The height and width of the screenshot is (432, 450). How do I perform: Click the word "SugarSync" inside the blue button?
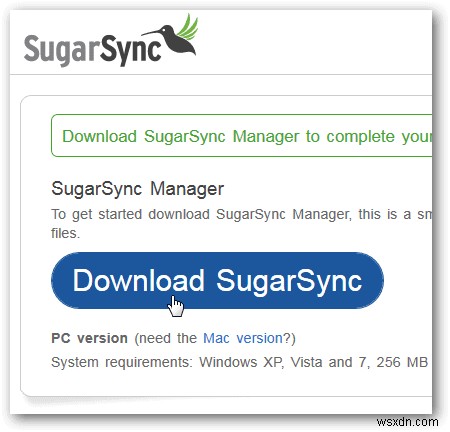pos(289,281)
